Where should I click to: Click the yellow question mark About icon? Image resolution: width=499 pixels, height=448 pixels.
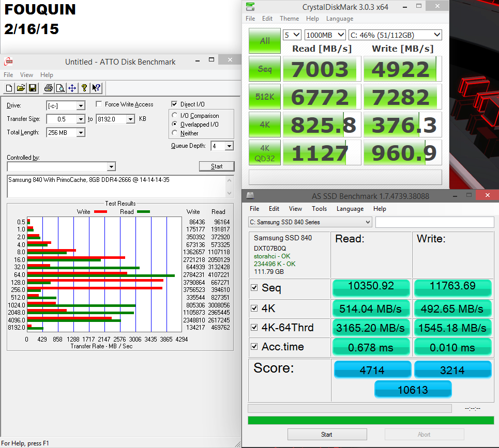coord(84,88)
